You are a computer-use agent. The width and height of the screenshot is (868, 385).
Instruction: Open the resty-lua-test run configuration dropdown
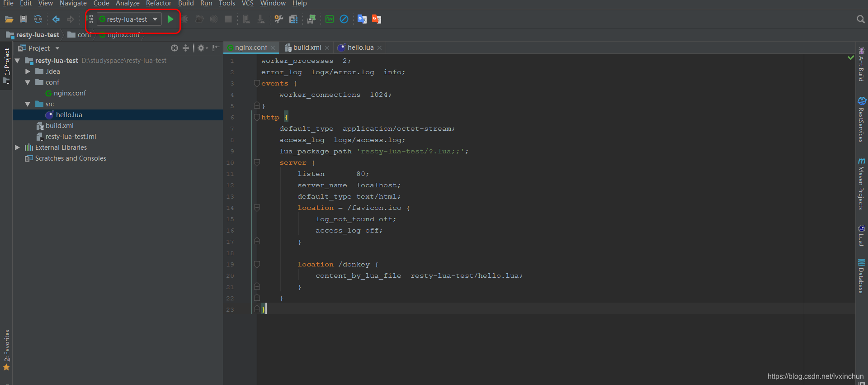click(129, 19)
